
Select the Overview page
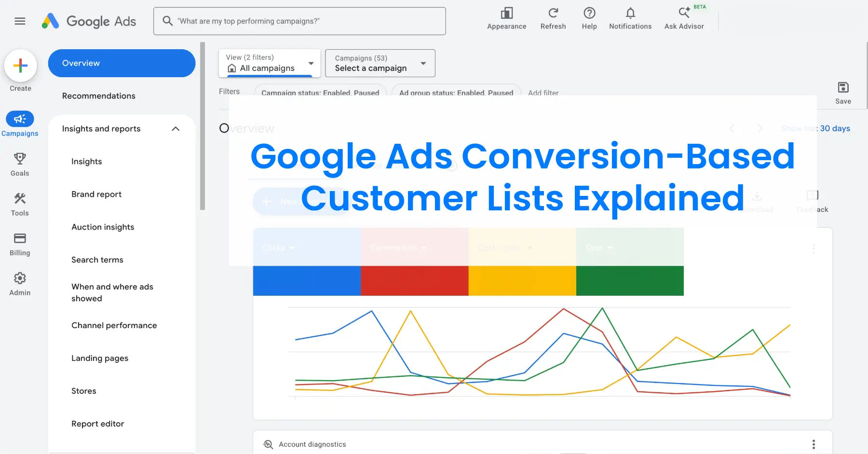point(122,63)
